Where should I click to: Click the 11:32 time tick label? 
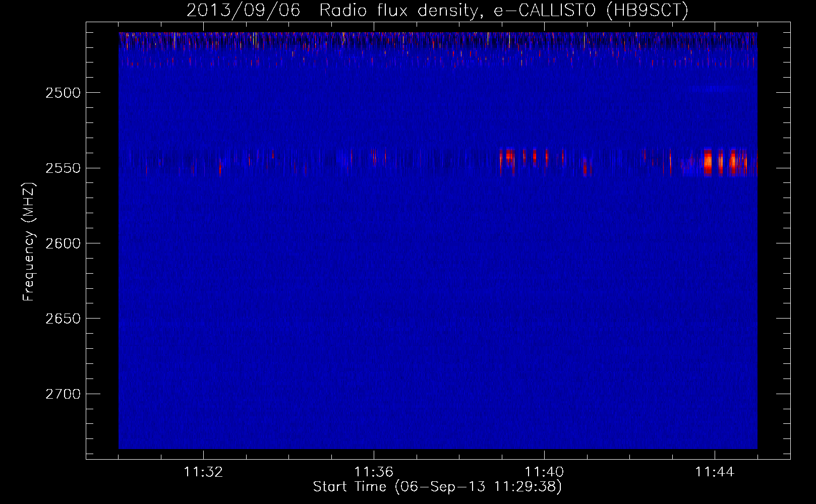click(x=203, y=472)
